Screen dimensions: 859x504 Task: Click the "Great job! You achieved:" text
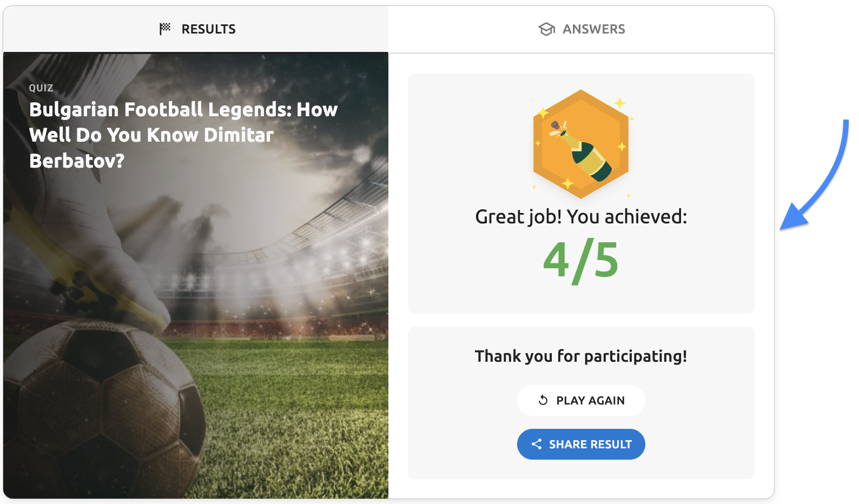click(581, 217)
